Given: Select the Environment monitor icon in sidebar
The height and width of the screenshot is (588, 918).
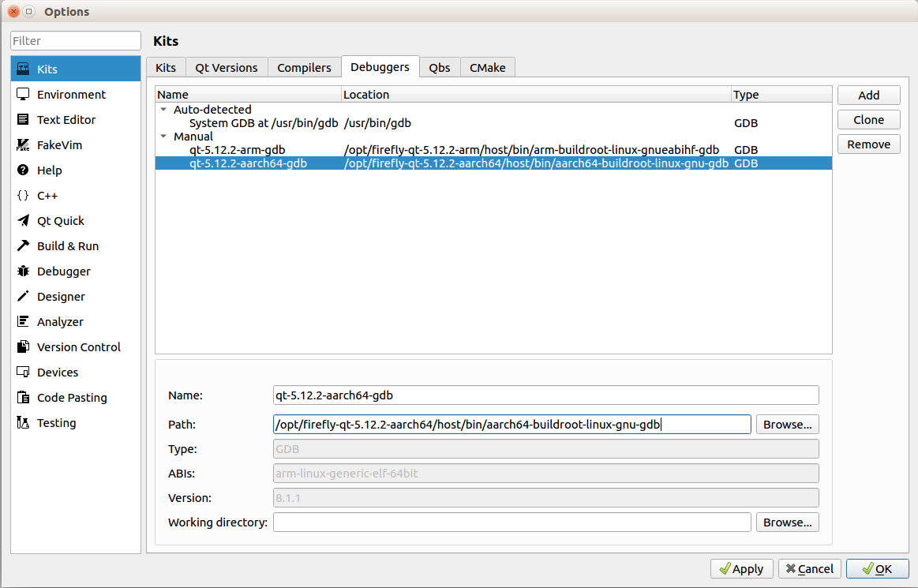Looking at the screenshot, I should click(x=23, y=95).
